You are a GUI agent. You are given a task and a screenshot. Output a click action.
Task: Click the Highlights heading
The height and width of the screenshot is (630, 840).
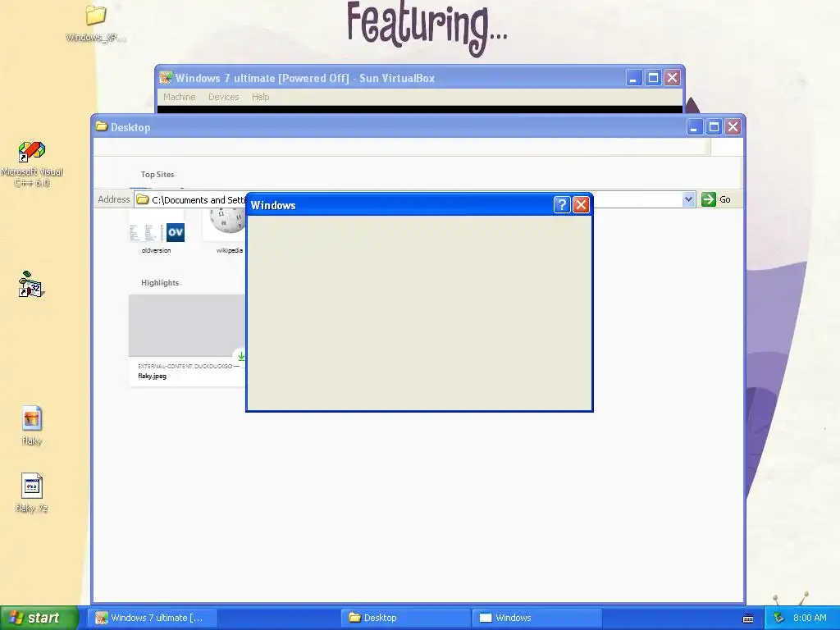[160, 282]
